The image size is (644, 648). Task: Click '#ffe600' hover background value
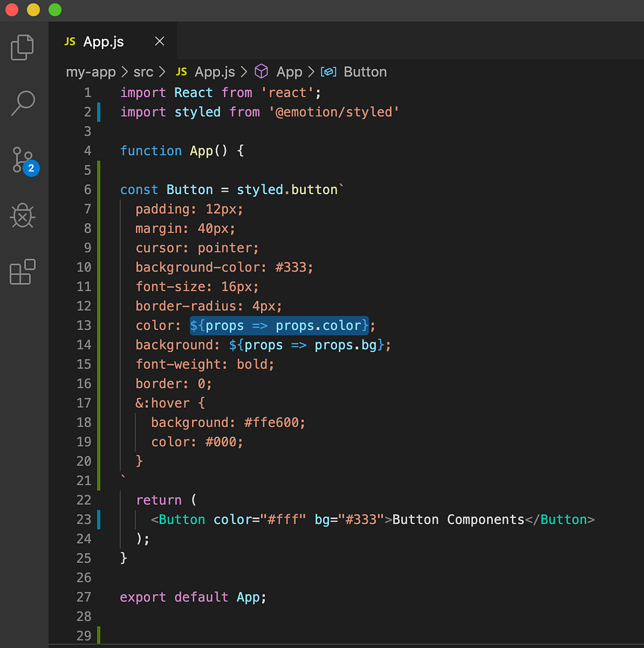[271, 423]
